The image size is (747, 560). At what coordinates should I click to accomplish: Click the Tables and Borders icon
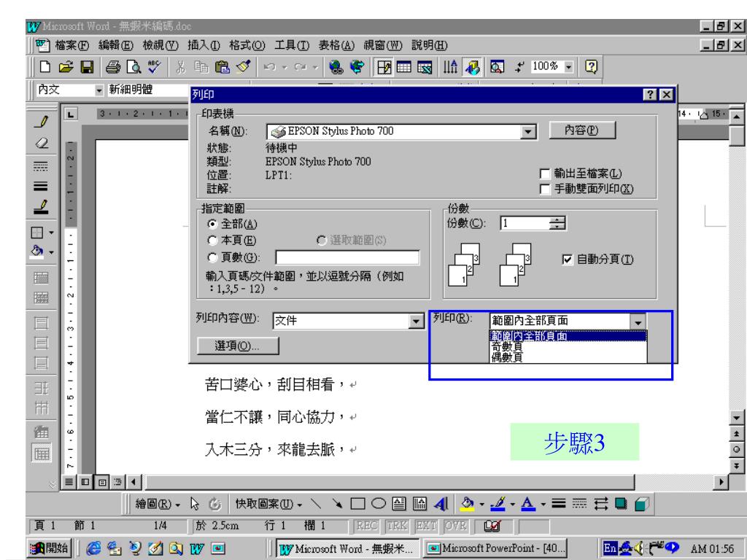point(384,67)
